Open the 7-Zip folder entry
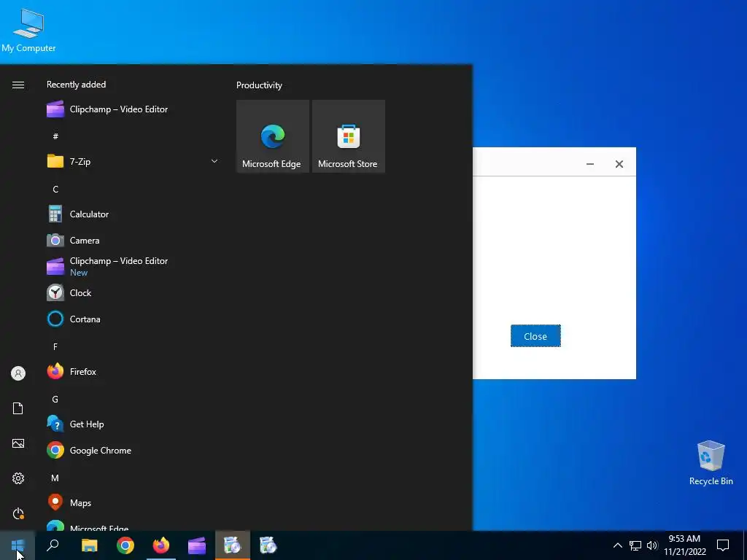Screen dimensions: 747x560 tap(133, 161)
